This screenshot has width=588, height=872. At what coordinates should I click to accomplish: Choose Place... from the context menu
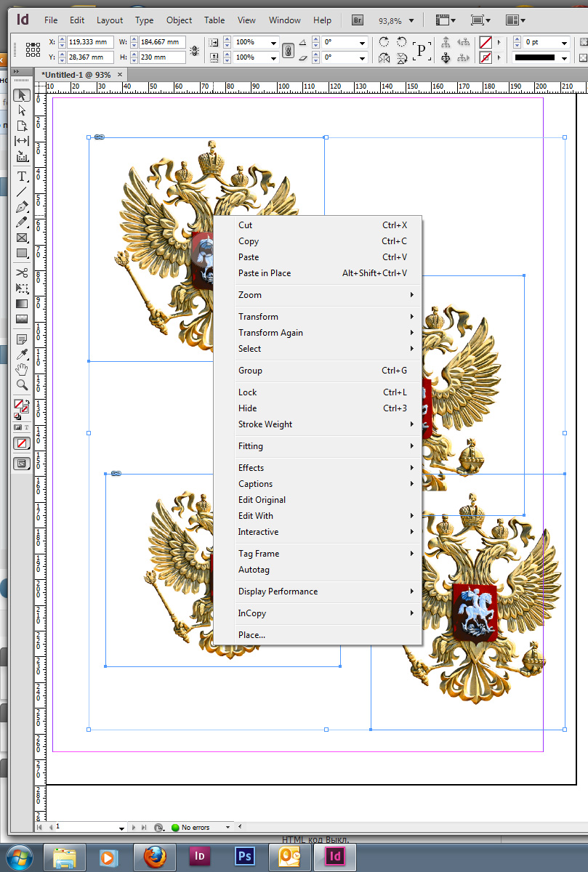(318, 635)
